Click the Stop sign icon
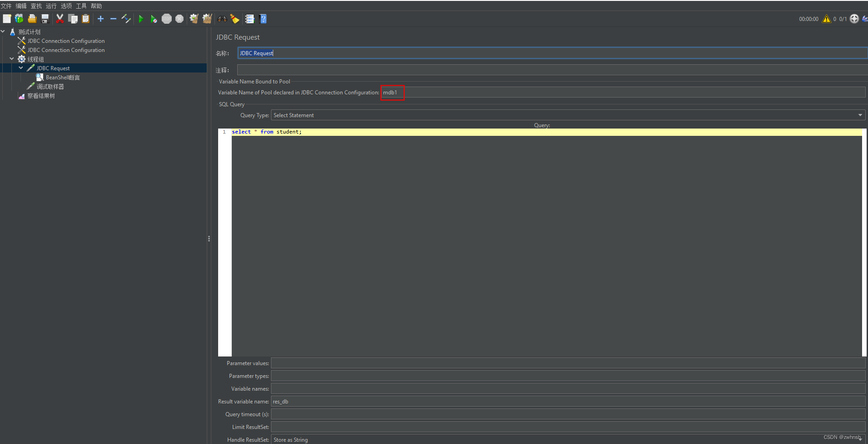This screenshot has height=444, width=868. pyautogui.click(x=167, y=19)
